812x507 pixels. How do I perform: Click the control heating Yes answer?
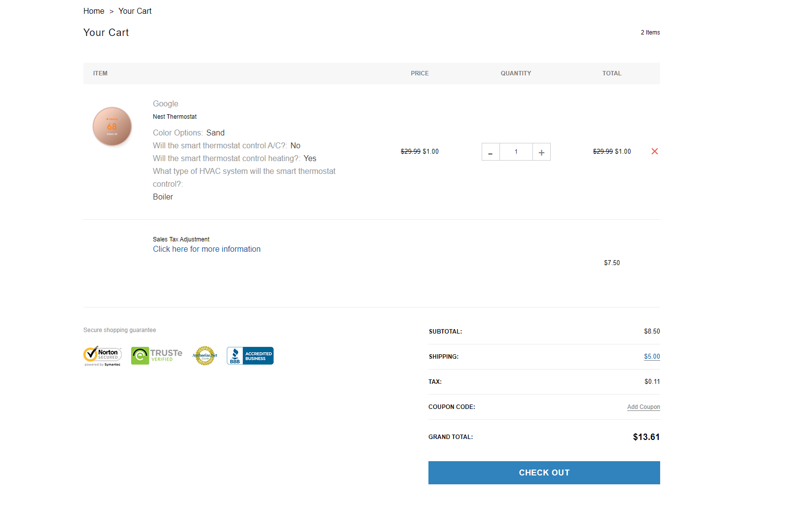(x=310, y=159)
